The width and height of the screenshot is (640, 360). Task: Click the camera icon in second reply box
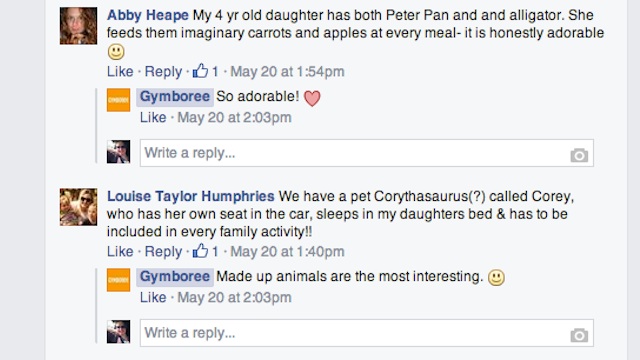click(579, 335)
